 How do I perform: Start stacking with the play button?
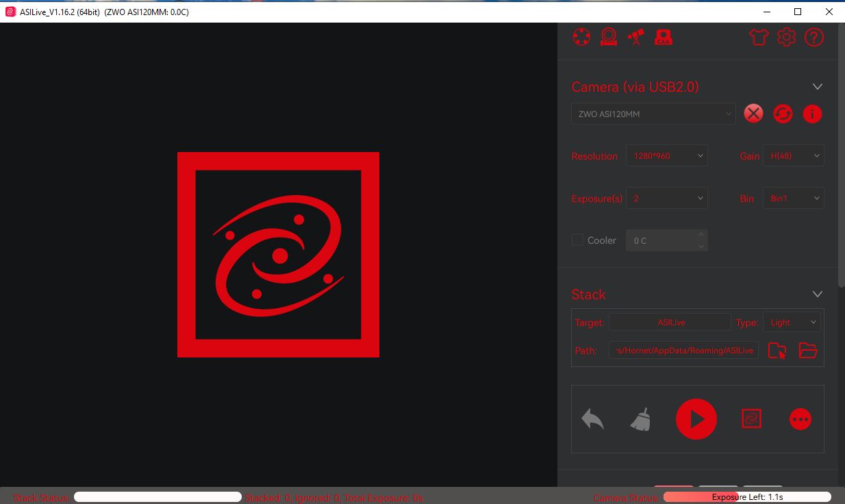coord(696,419)
